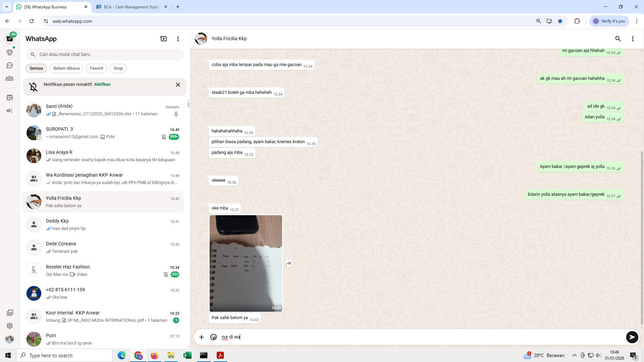Open the WhatsApp main menu
Image resolution: width=644 pixels, height=362 pixels.
tap(178, 39)
